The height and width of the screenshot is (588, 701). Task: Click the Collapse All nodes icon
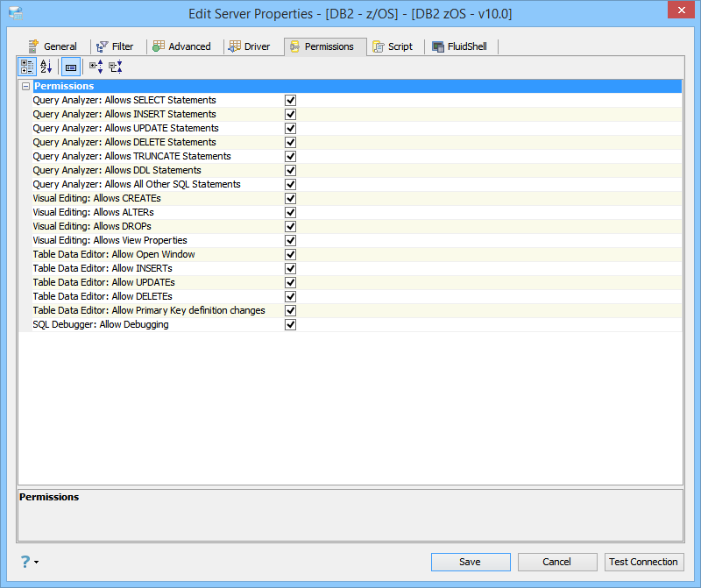pos(116,67)
